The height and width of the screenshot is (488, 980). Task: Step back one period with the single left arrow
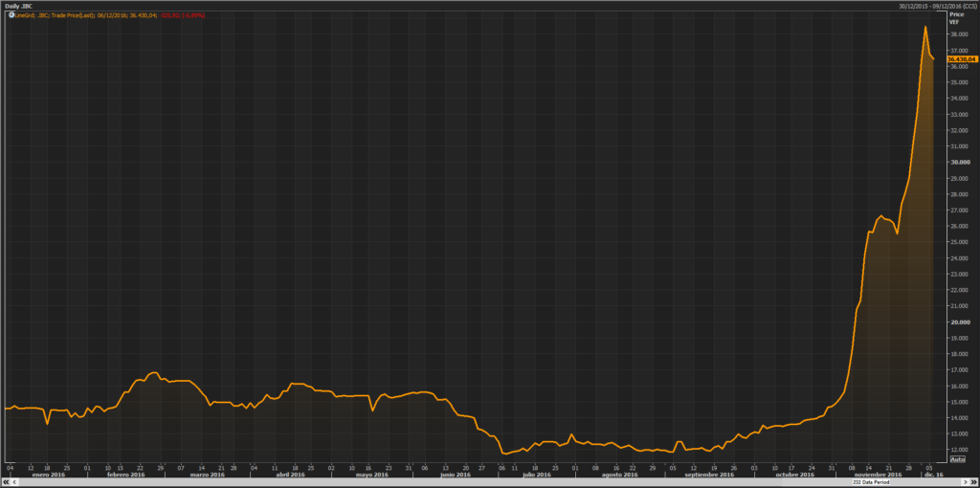pos(14,482)
